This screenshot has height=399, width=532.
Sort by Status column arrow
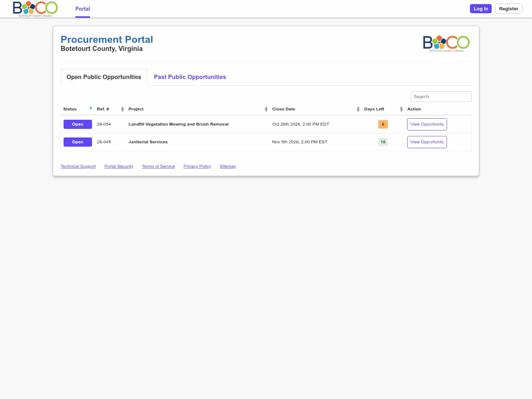point(91,108)
